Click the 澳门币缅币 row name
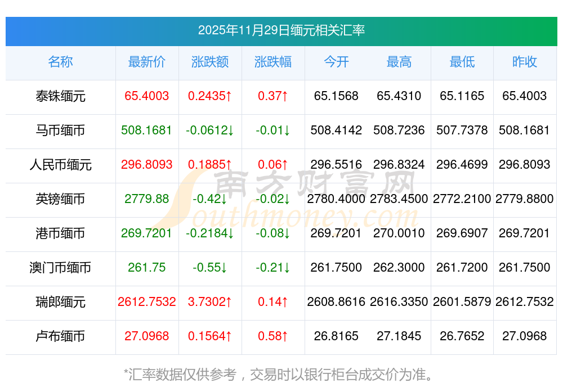The height and width of the screenshot is (392, 563). 60,268
